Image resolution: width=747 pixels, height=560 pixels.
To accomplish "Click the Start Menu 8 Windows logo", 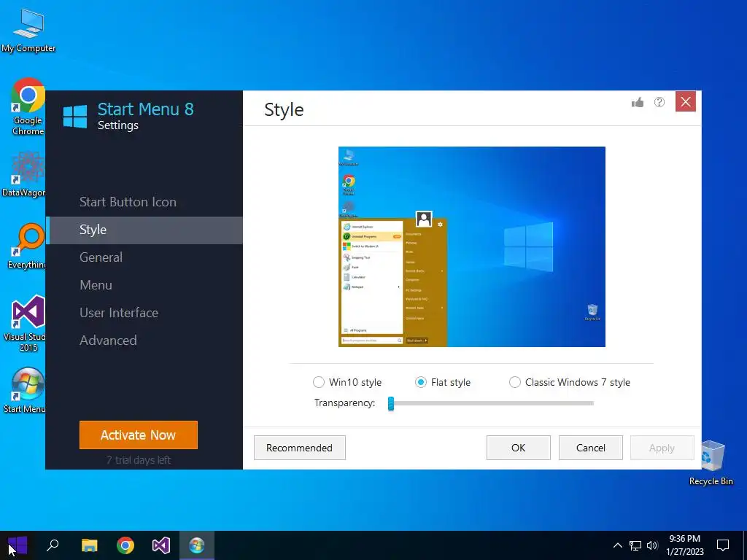I will pyautogui.click(x=75, y=117).
